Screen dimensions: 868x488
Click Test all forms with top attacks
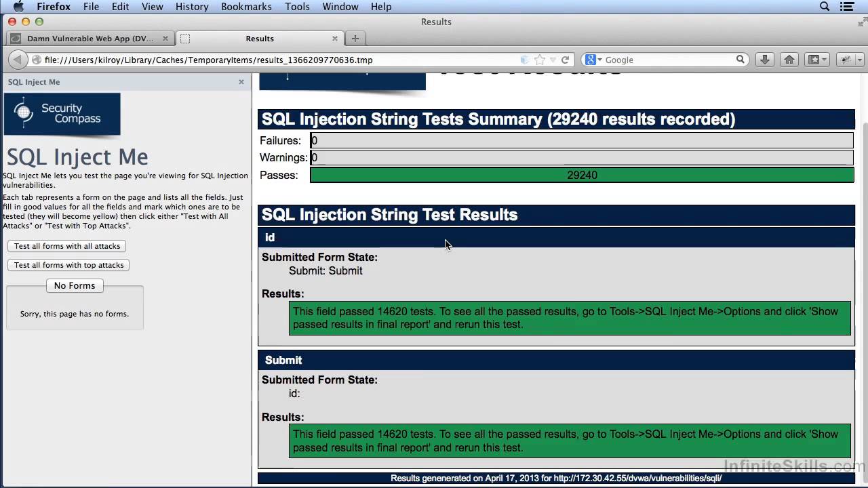(69, 265)
